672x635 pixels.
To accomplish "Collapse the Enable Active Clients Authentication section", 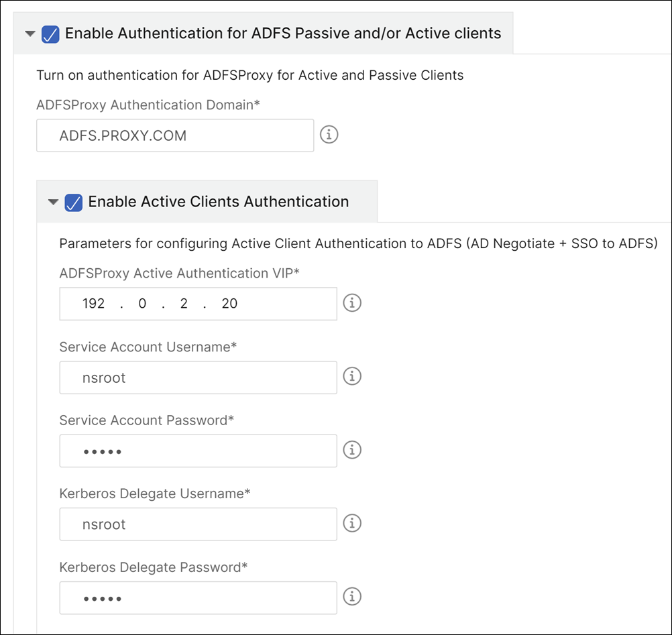I will 53,202.
